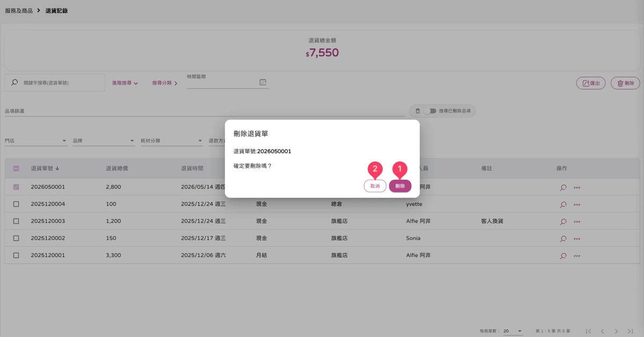Expand the 搜尋分類 search category
644x337 pixels.
(x=165, y=83)
